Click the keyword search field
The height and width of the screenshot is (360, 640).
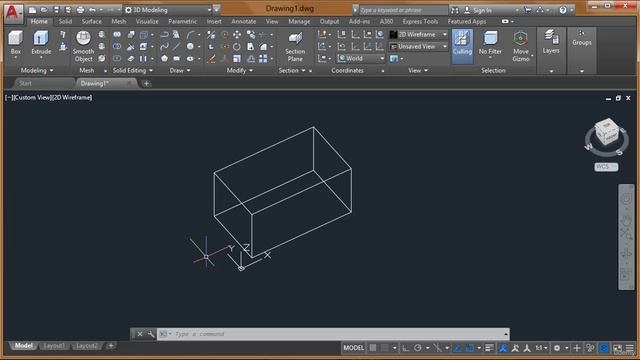[403, 10]
